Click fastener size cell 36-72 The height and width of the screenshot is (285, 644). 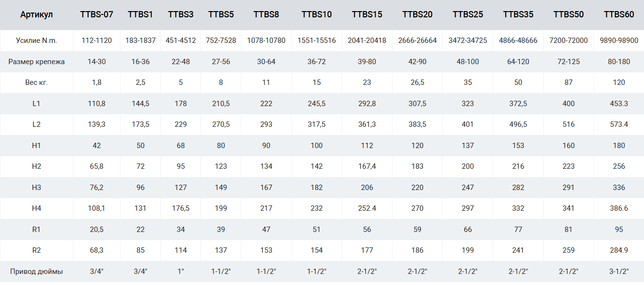click(316, 62)
